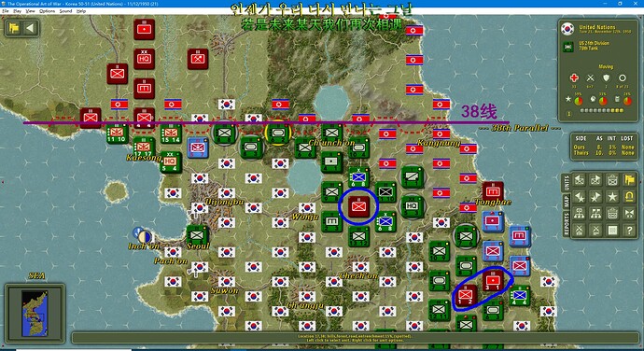Screen dimensions: 644x351
Task: Click the crossed-swords status icon
Action: coord(590,77)
